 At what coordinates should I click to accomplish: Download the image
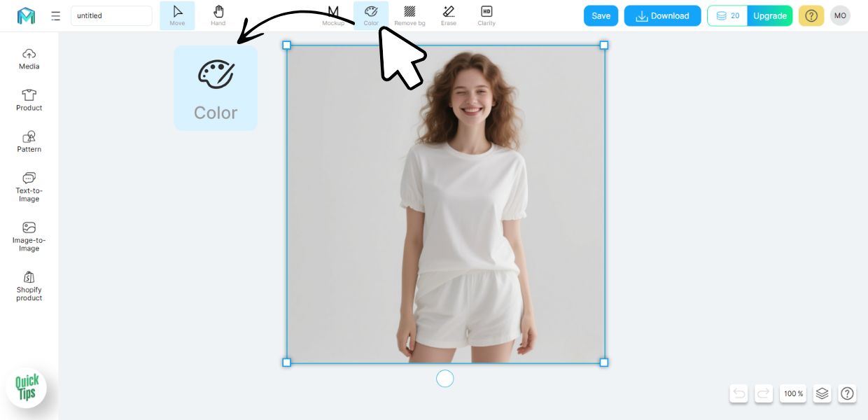(x=662, y=15)
